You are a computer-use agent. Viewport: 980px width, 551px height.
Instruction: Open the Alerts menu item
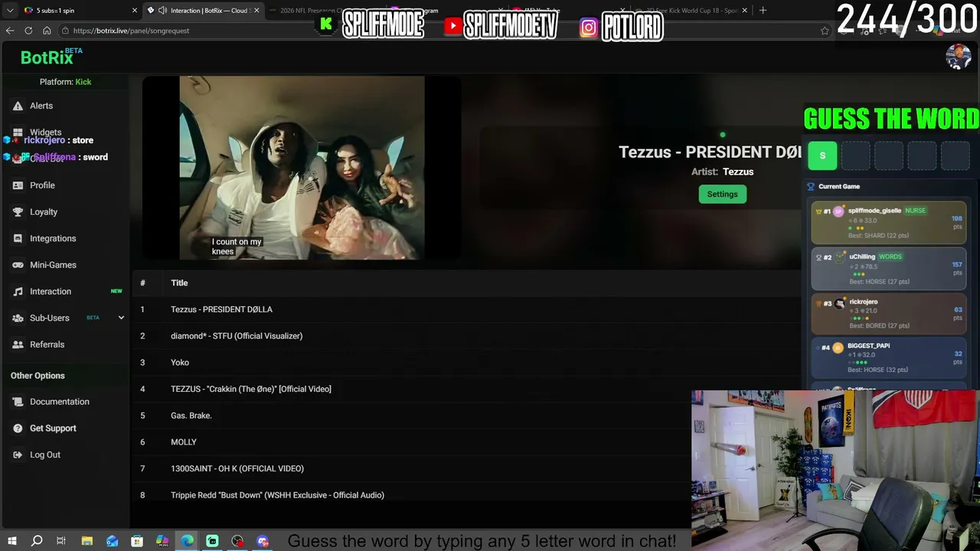click(41, 106)
